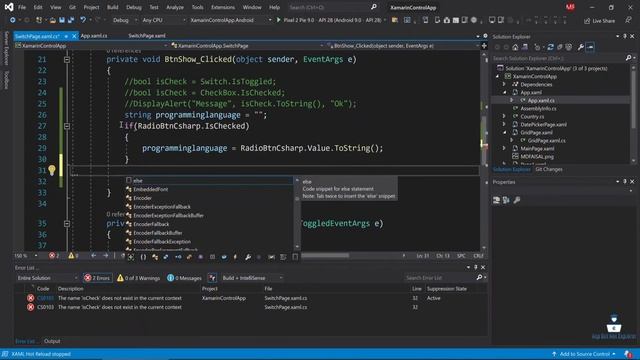The width and height of the screenshot is (640, 360).
Task: Select Country.cs in Solution Explorer
Action: tap(532, 117)
